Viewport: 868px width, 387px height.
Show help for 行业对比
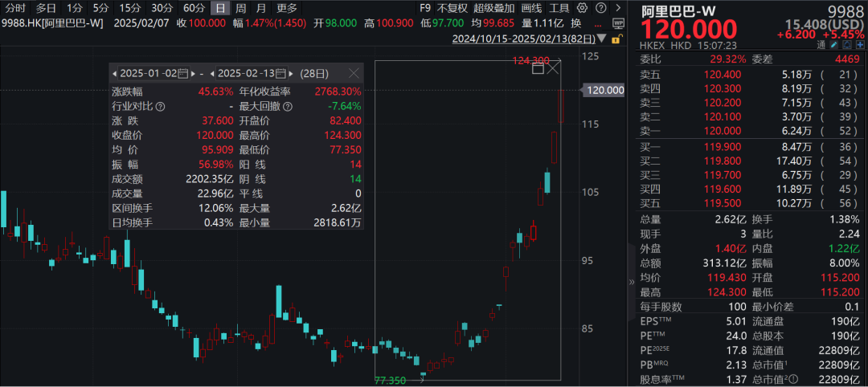[x=161, y=106]
